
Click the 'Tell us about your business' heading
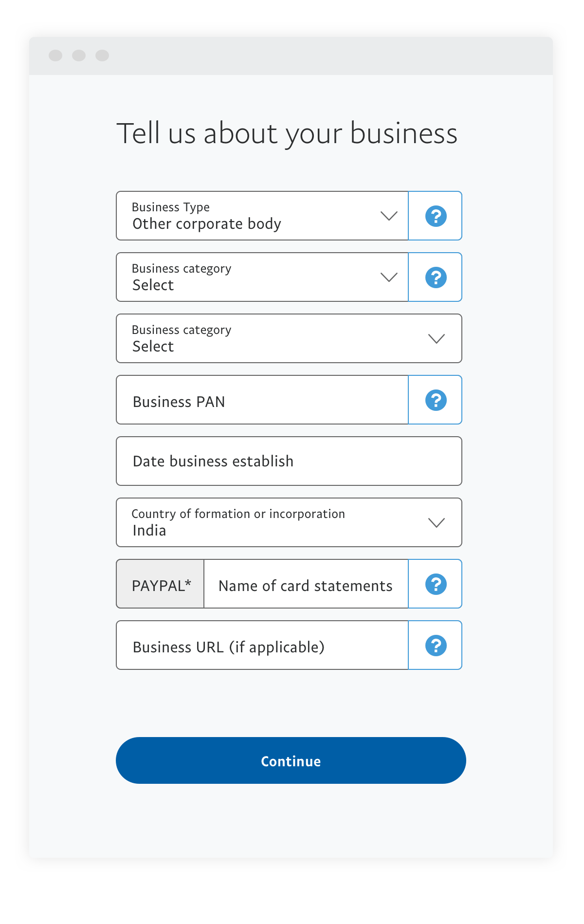coord(287,133)
